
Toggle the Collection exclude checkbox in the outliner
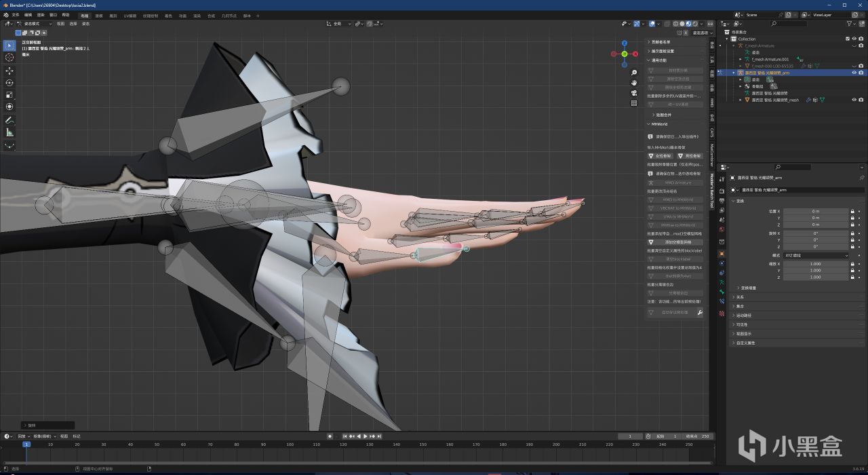pyautogui.click(x=847, y=39)
